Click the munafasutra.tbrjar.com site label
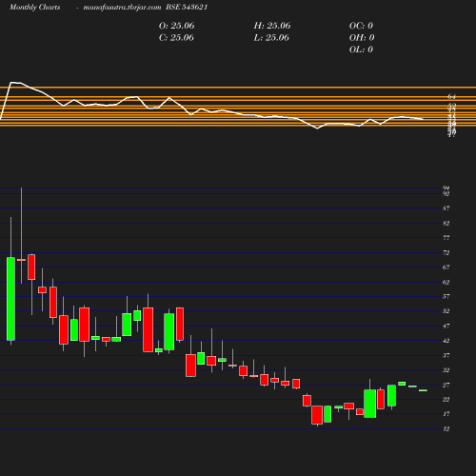The width and height of the screenshot is (476, 476). (122, 8)
